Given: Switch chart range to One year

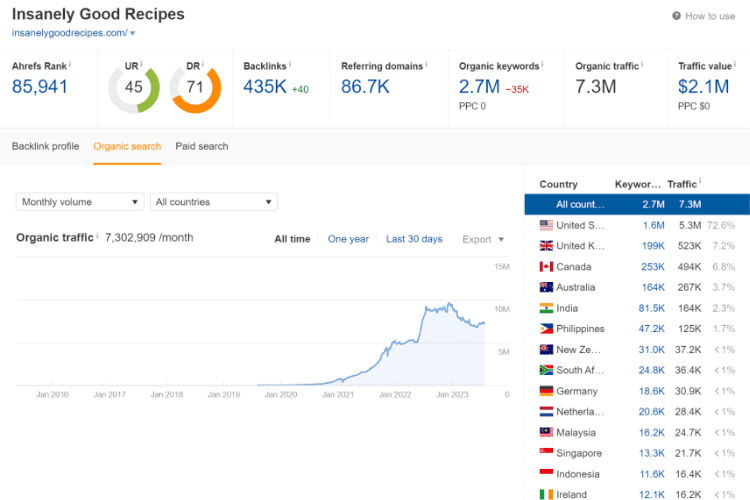Looking at the screenshot, I should click(x=348, y=239).
